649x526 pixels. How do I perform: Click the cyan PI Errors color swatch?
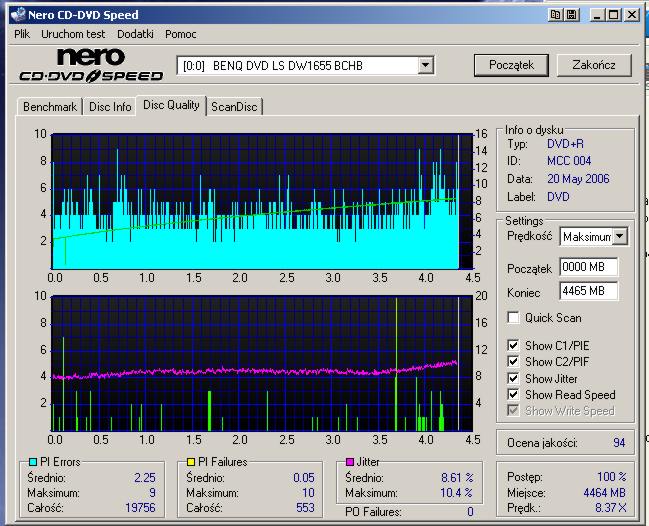[33, 462]
